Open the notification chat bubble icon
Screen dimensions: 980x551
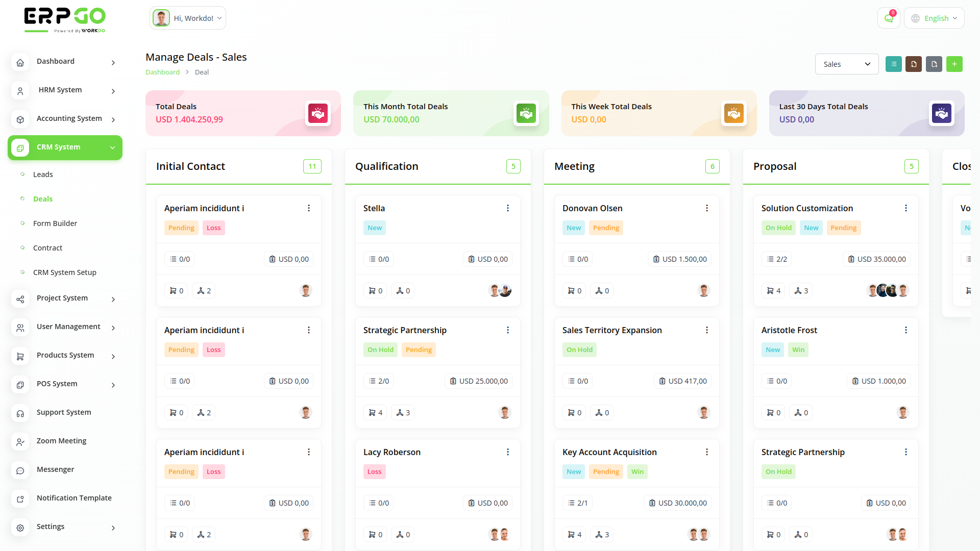tap(889, 18)
